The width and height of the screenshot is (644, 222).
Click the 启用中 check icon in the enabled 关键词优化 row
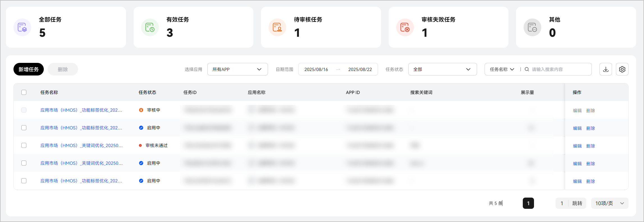[x=141, y=163]
